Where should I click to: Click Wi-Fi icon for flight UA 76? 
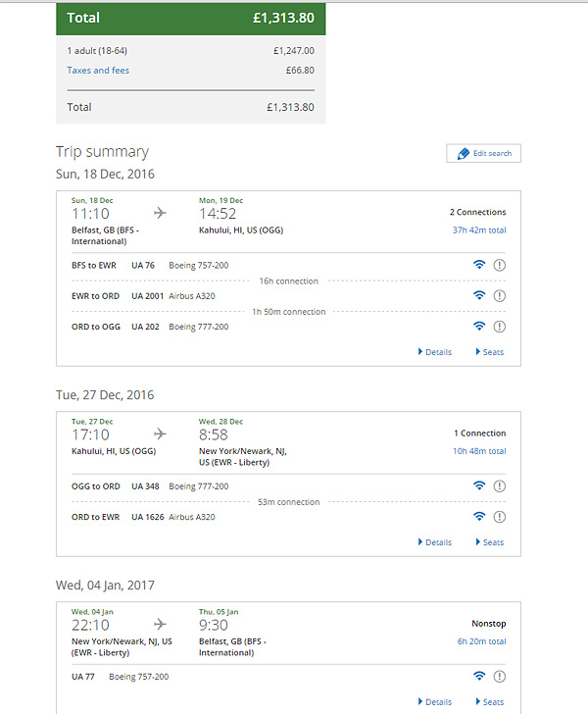click(x=479, y=264)
